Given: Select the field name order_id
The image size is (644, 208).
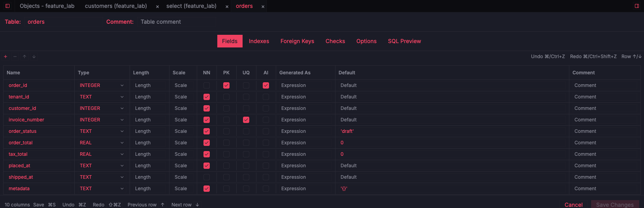Looking at the screenshot, I should pos(39,85).
